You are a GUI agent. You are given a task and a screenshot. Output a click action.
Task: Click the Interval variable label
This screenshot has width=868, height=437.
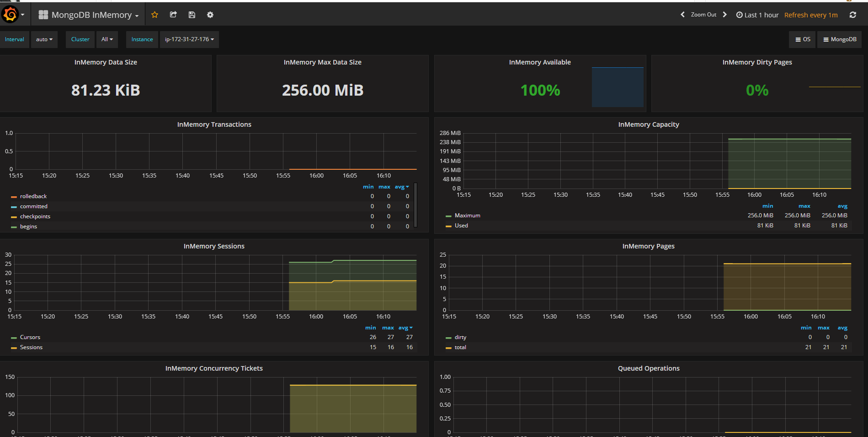[x=15, y=39]
